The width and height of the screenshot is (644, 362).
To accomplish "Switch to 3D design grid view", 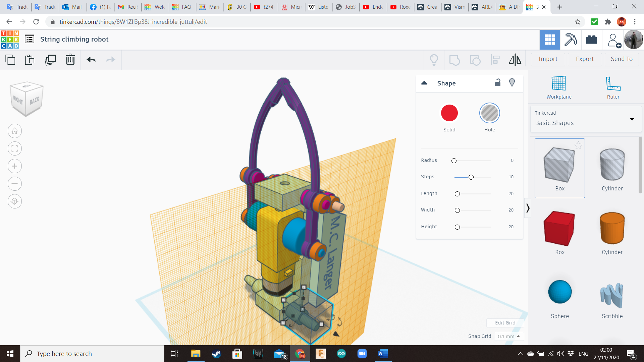I will click(550, 40).
